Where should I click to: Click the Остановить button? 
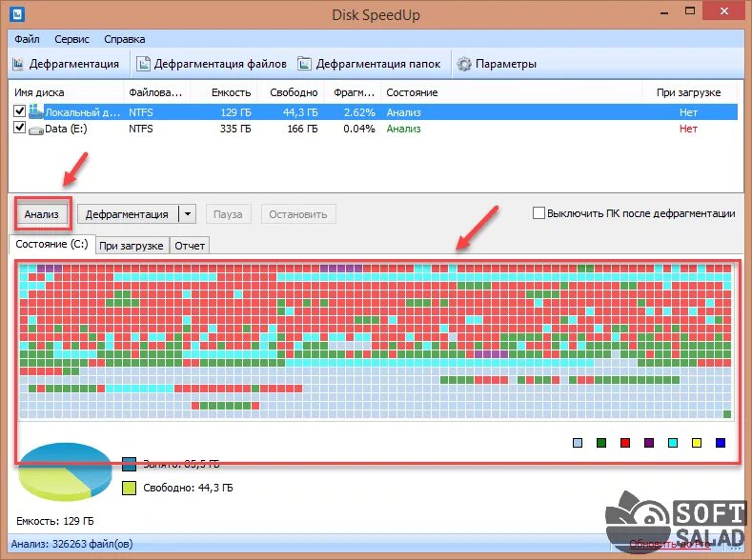(x=298, y=214)
